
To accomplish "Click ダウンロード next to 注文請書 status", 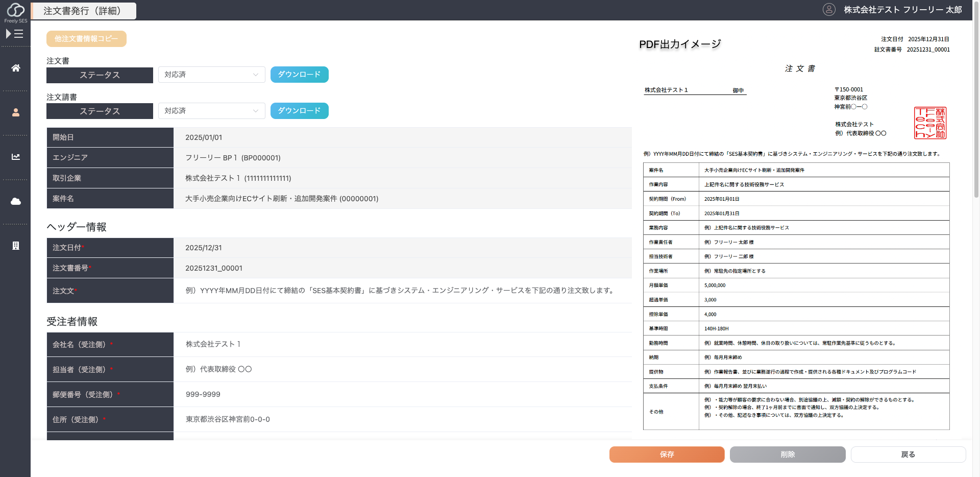I will [299, 111].
